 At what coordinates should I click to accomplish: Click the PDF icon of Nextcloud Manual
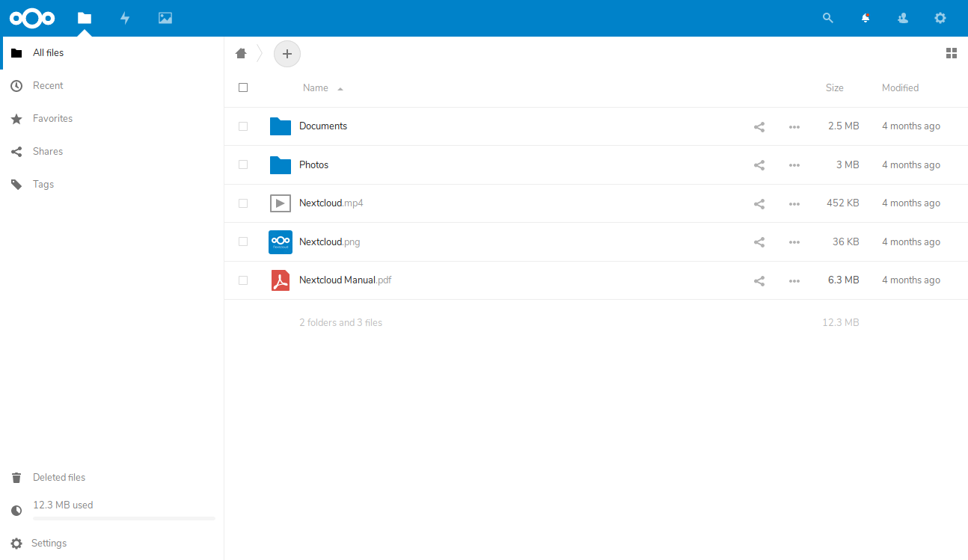point(281,280)
